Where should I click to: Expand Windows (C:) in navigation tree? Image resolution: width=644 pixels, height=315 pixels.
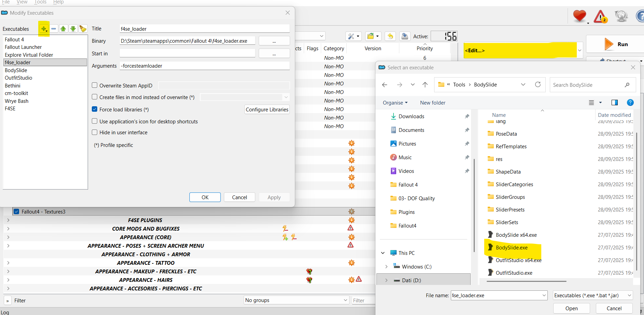pos(386,266)
